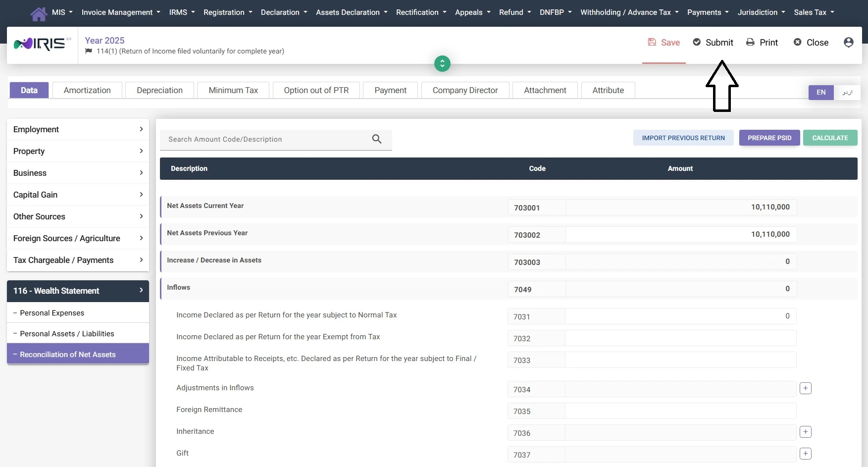Close the return form
The width and height of the screenshot is (868, 467).
(811, 43)
